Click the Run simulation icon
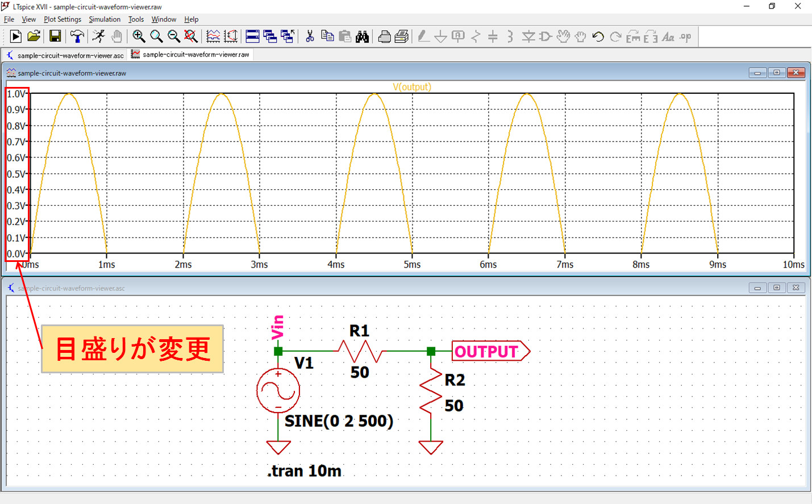Screen dimensions: 812x504 [15, 36]
